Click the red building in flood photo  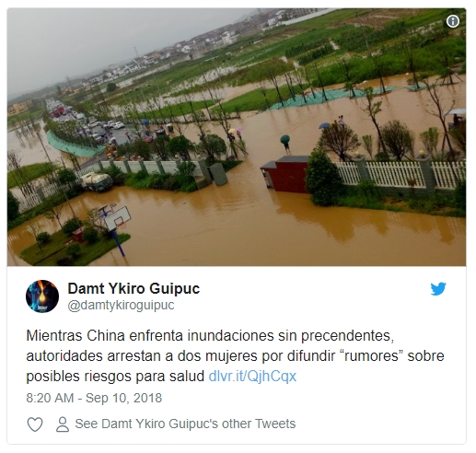click(285, 174)
